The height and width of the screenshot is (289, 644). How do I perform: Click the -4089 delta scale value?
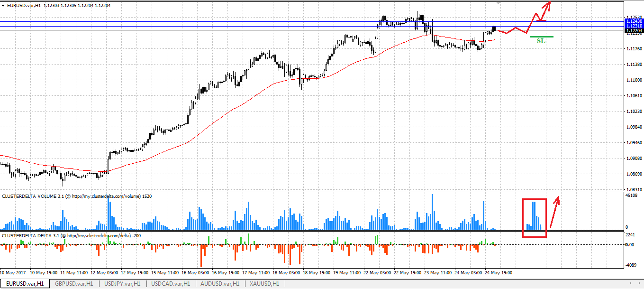pos(632,266)
